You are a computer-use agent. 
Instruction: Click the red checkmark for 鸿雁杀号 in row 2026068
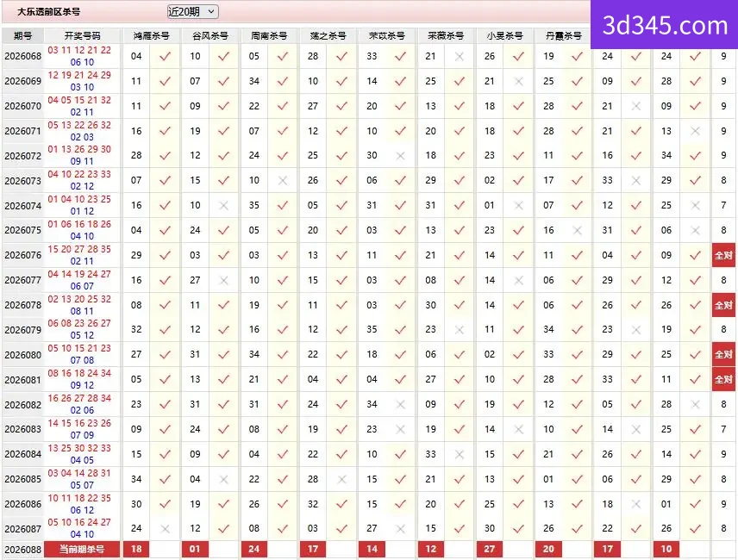coord(165,56)
